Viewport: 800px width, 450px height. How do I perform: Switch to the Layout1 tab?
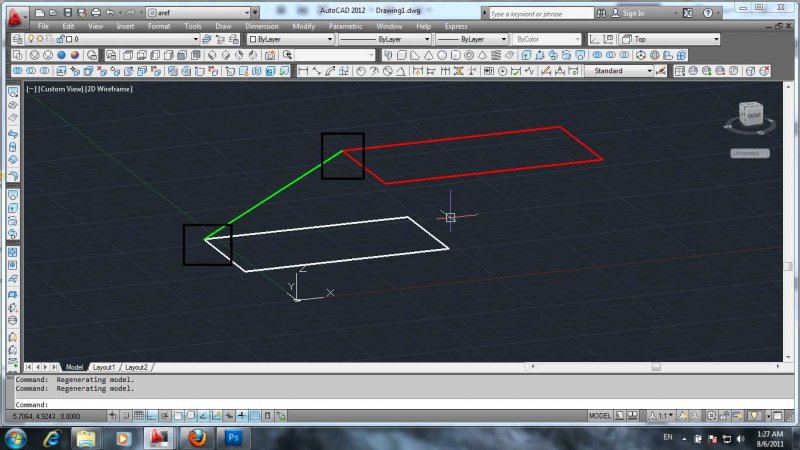pos(104,367)
